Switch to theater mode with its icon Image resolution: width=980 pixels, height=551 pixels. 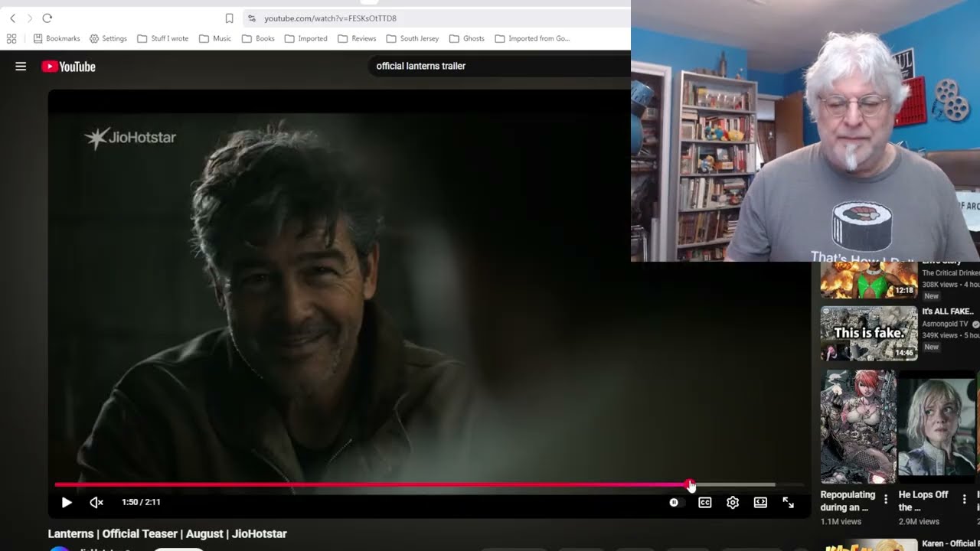point(760,503)
